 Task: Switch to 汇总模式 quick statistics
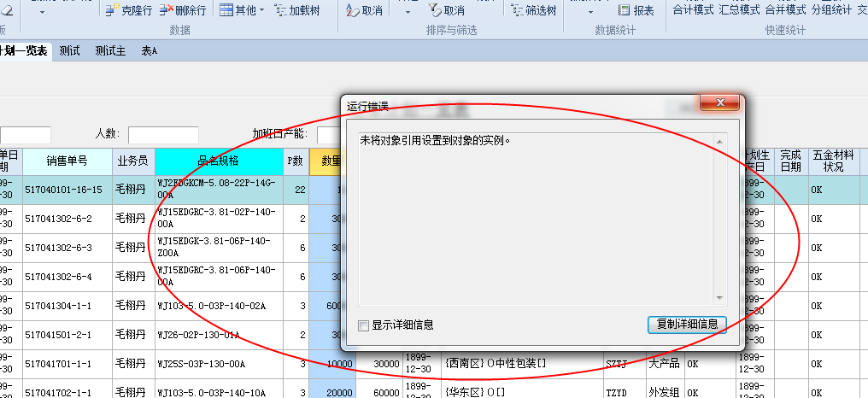739,10
